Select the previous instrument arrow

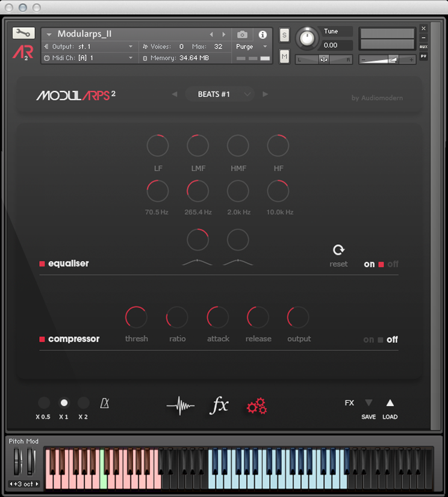[x=211, y=34]
